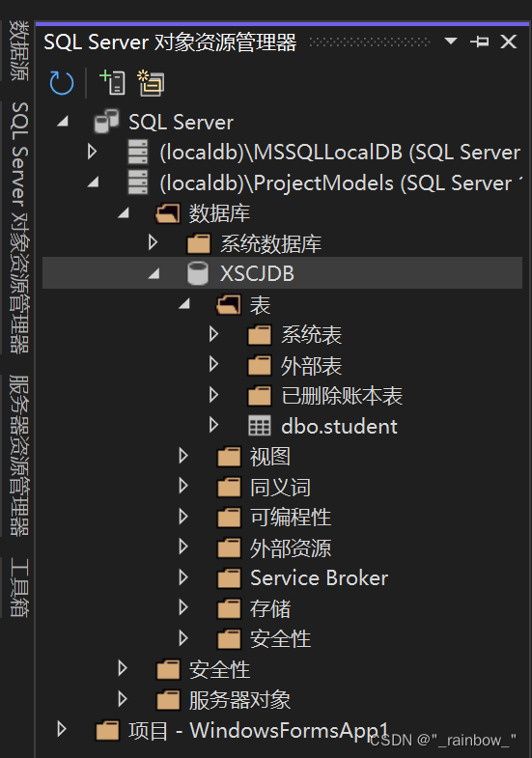Expand the 外部资源 folder
Image resolution: width=532 pixels, height=758 pixels.
click(x=183, y=547)
